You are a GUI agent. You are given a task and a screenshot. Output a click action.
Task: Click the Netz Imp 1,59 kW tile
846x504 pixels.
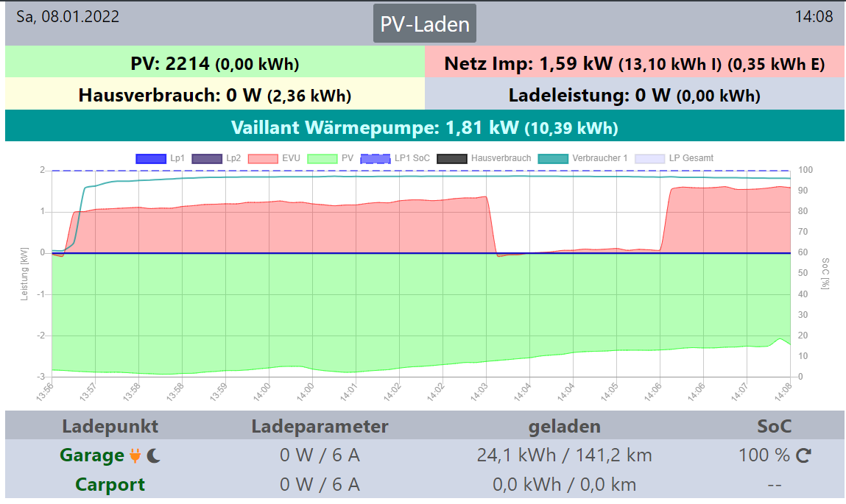point(634,63)
